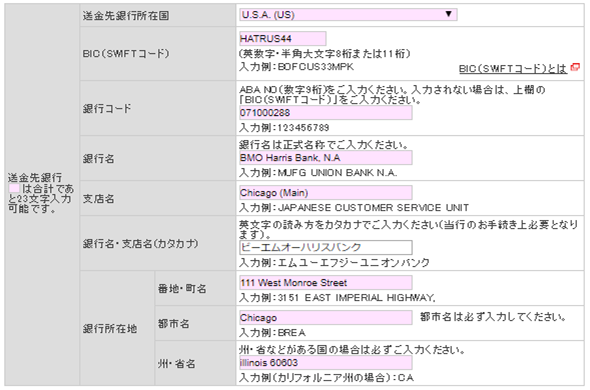Click the 銀行名・支店名(カタカナ) label
590x390 pixels.
pos(140,243)
